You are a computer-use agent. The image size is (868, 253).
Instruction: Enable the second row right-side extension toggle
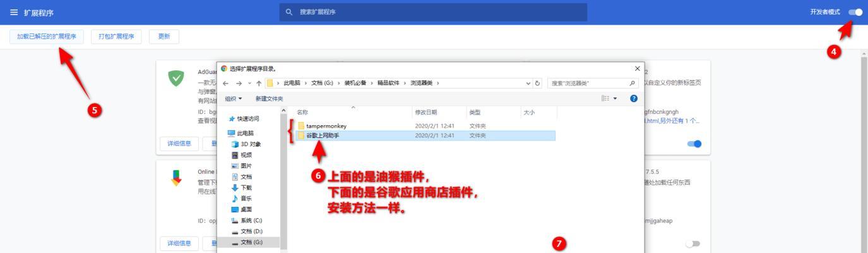[x=693, y=244]
